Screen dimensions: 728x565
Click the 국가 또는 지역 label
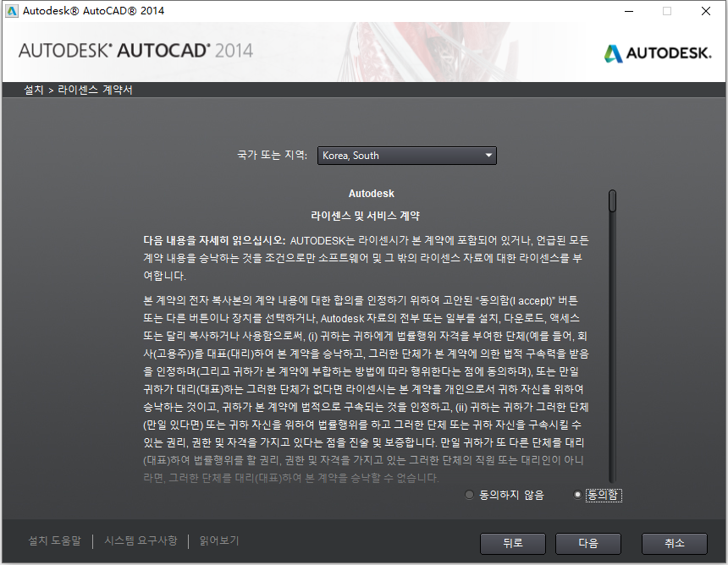click(x=272, y=155)
